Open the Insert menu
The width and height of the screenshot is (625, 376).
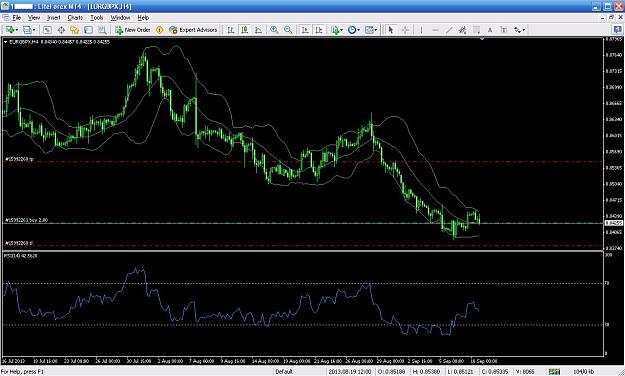pyautogui.click(x=53, y=18)
